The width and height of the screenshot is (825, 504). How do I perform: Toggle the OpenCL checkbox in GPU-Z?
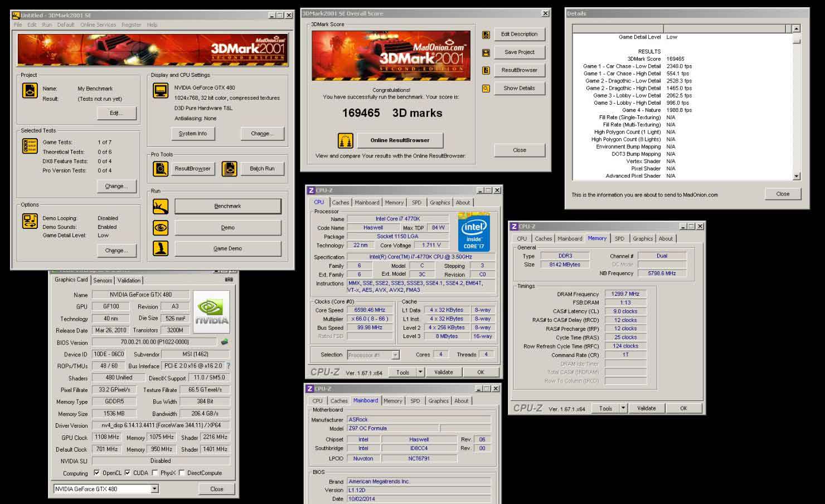point(97,473)
